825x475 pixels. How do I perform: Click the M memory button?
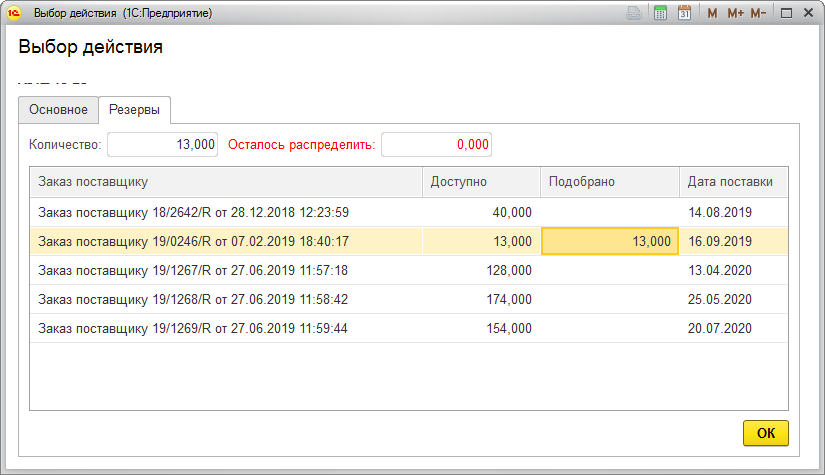tap(712, 14)
